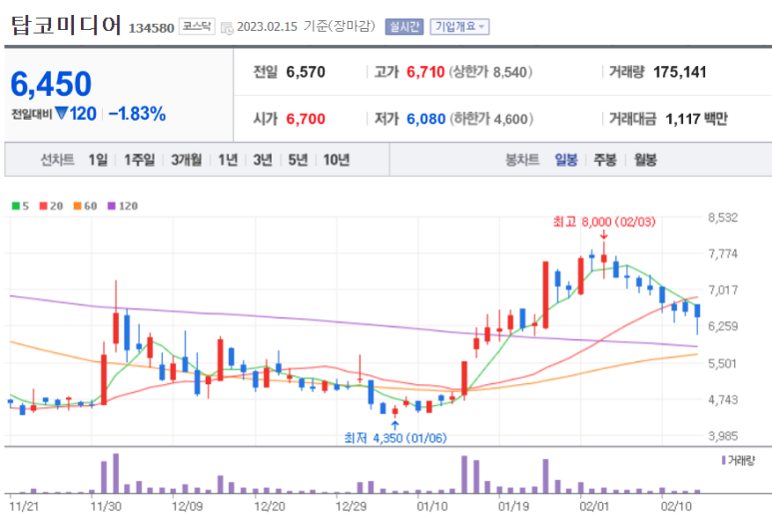This screenshot has width=772, height=532.
Task: Click the green 5-day moving average swatch
Action: [x=16, y=206]
